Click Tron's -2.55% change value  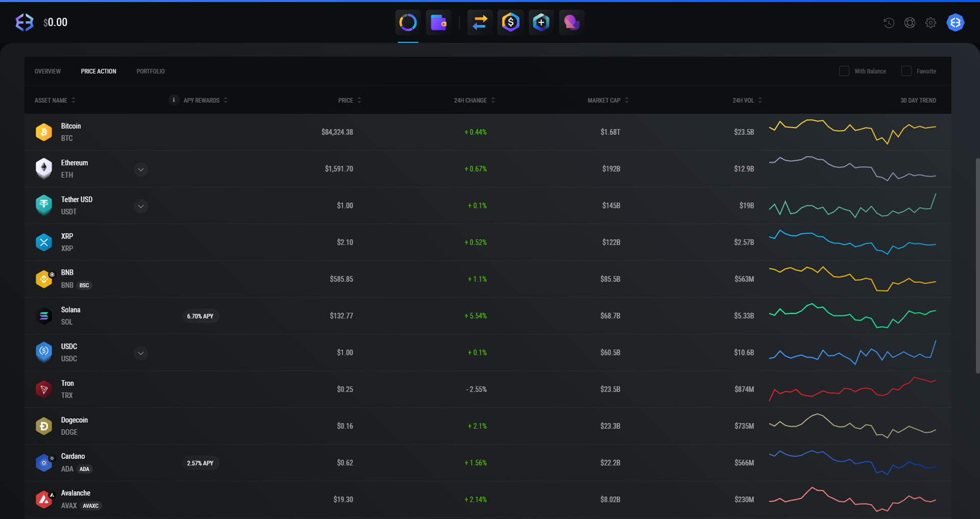[x=476, y=389]
